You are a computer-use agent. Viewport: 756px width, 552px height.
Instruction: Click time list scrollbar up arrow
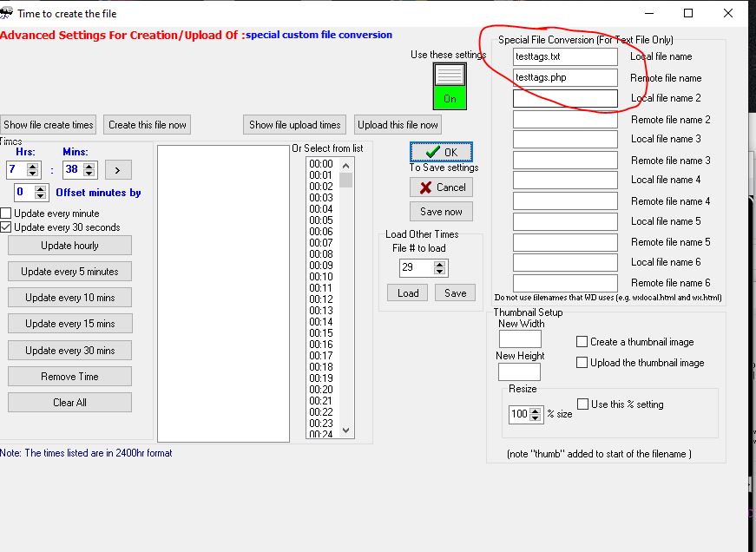[345, 166]
